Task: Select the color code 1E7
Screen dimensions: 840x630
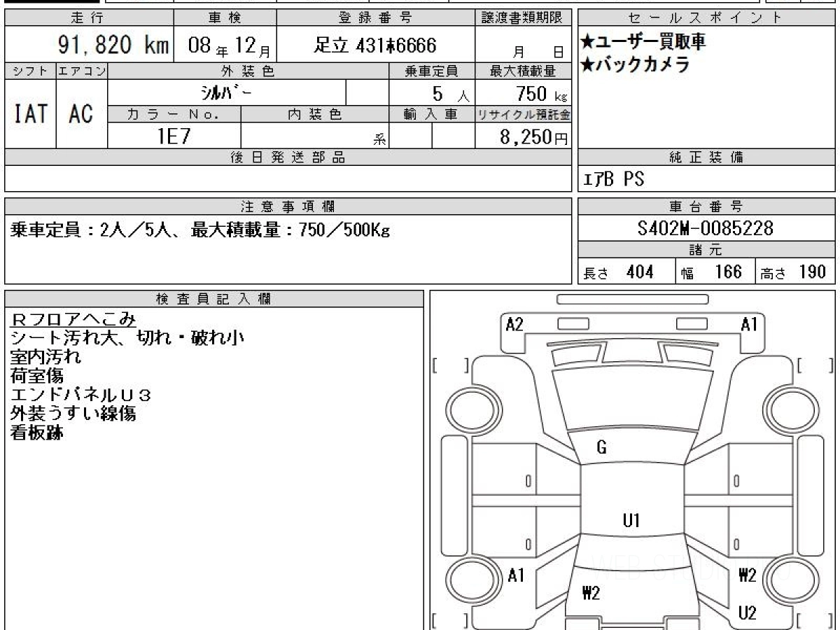Action: pos(174,136)
